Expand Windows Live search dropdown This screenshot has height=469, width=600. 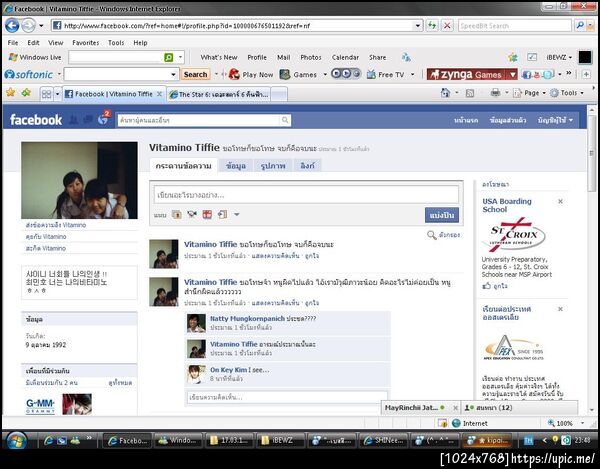pyautogui.click(x=180, y=57)
